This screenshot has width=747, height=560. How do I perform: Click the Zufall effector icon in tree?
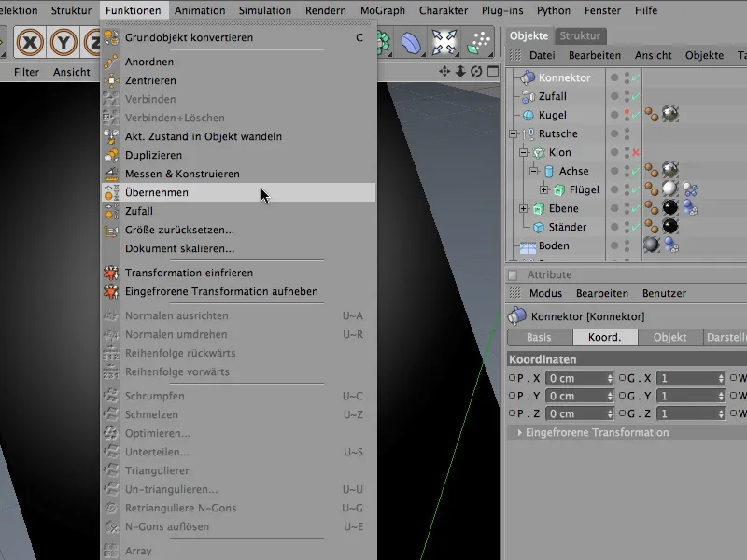tap(529, 96)
